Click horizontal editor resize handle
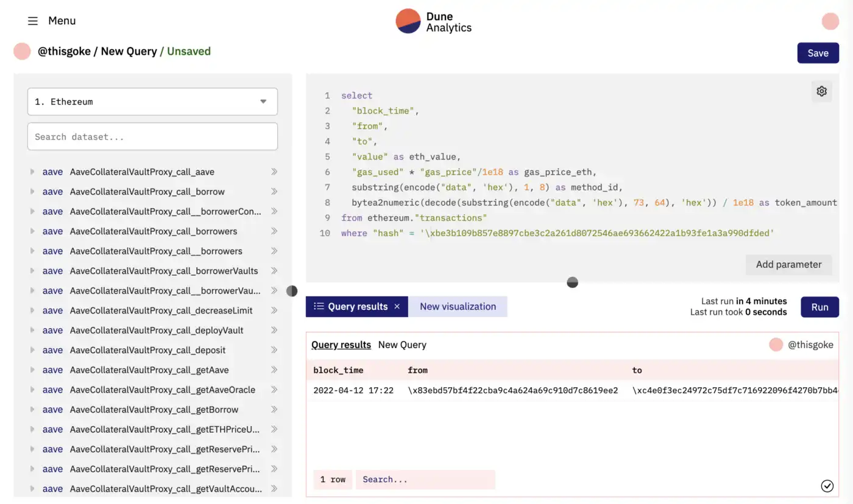The height and width of the screenshot is (504, 853). point(572,282)
